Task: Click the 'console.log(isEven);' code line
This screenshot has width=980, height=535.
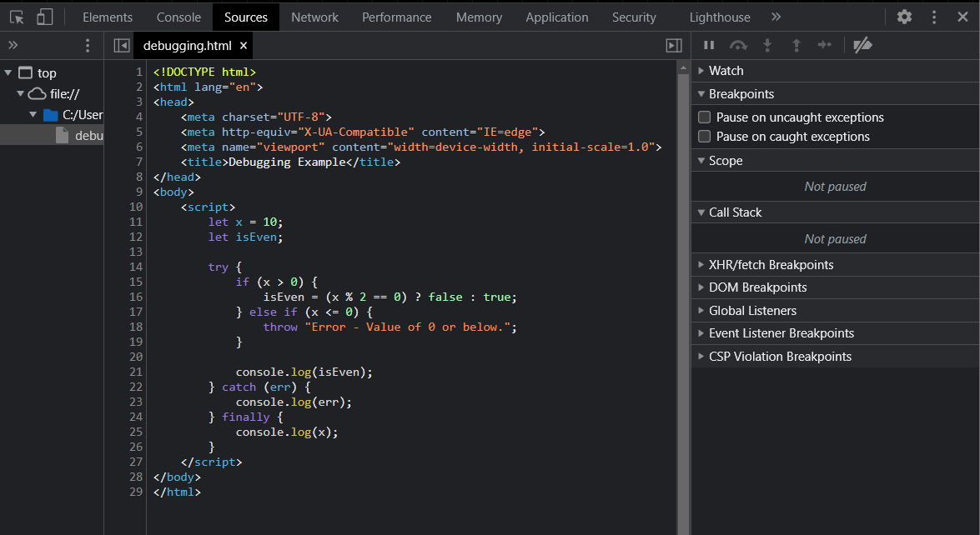Action: (x=304, y=372)
